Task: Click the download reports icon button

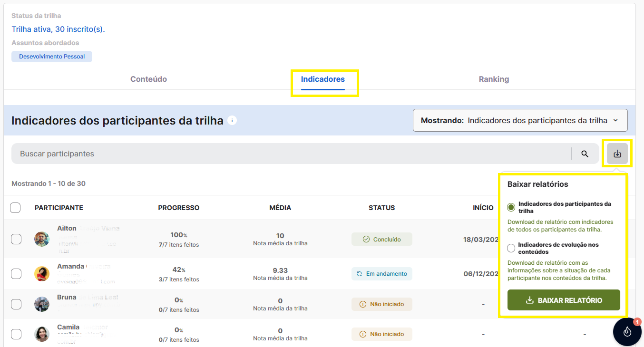Action: pos(617,154)
